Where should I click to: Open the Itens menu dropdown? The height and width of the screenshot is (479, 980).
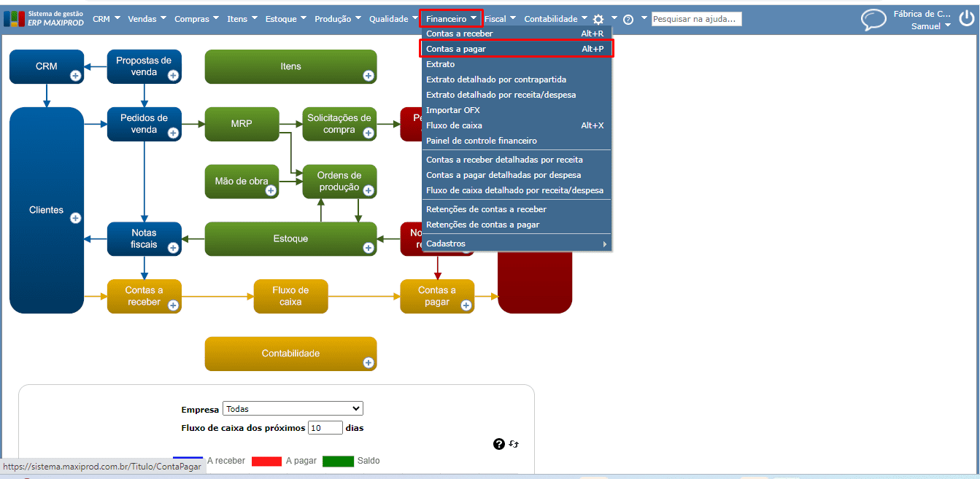coord(242,19)
